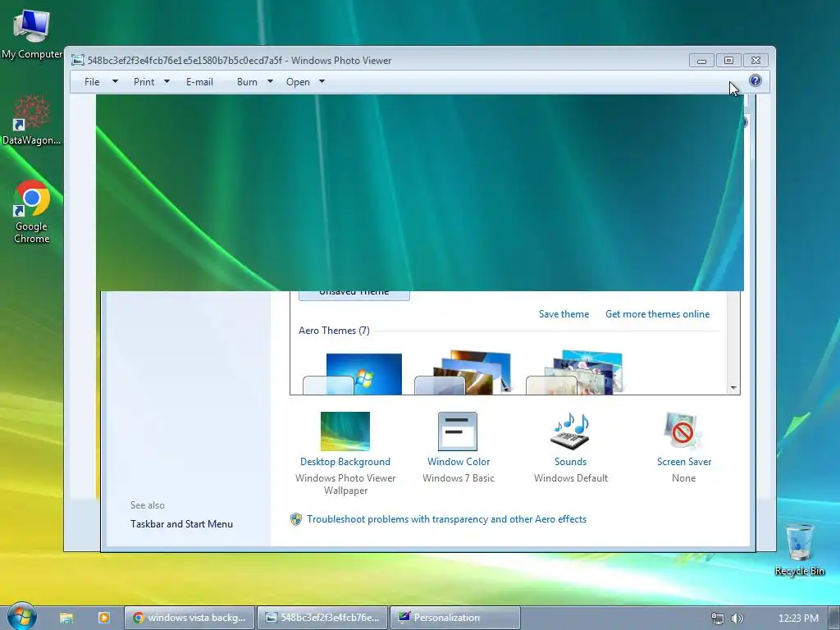Open the Recycle Bin icon
840x630 pixels.
click(x=799, y=550)
